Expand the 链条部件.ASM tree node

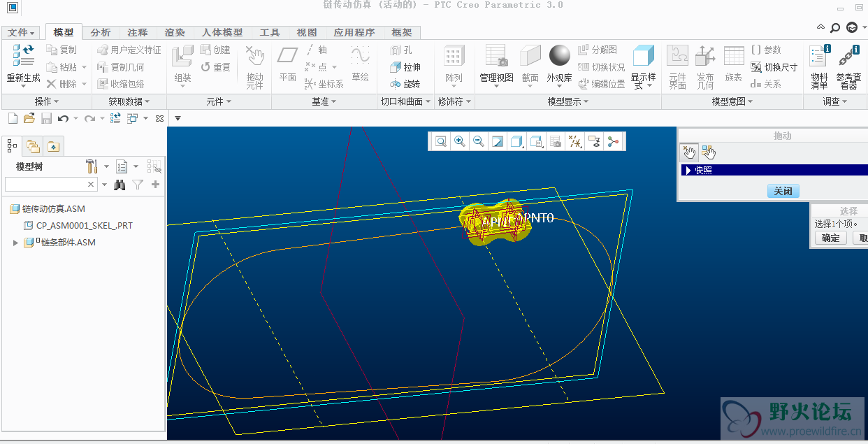coord(15,243)
